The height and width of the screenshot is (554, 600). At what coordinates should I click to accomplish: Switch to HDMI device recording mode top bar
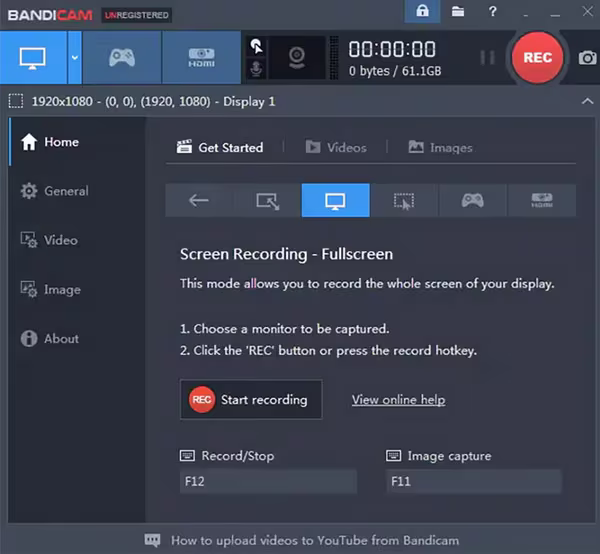coord(201,58)
